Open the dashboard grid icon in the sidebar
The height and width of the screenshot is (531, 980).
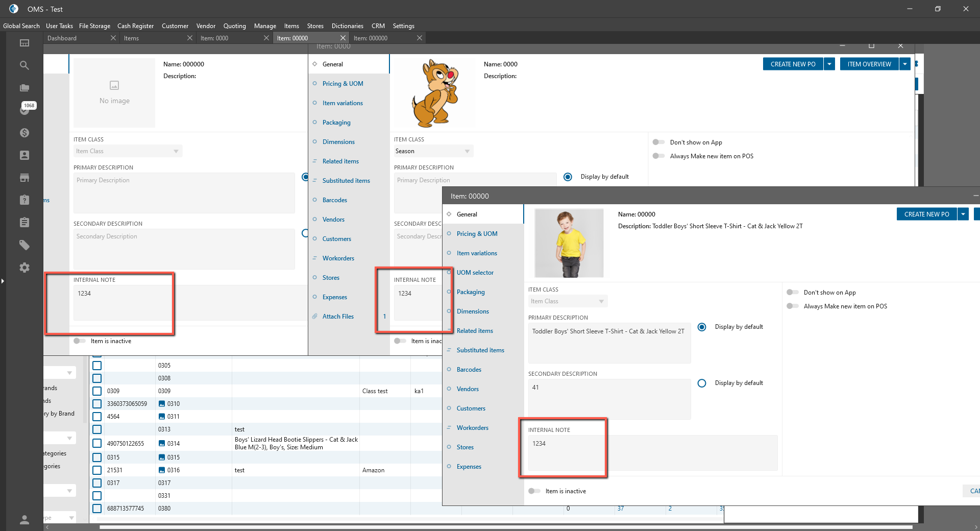(x=24, y=43)
